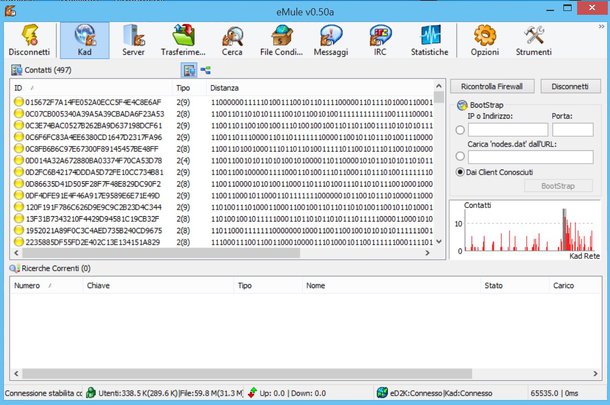Screen dimensions: 610x405
Task: Click the contacts list scroll down arrow
Action: pos(439,242)
